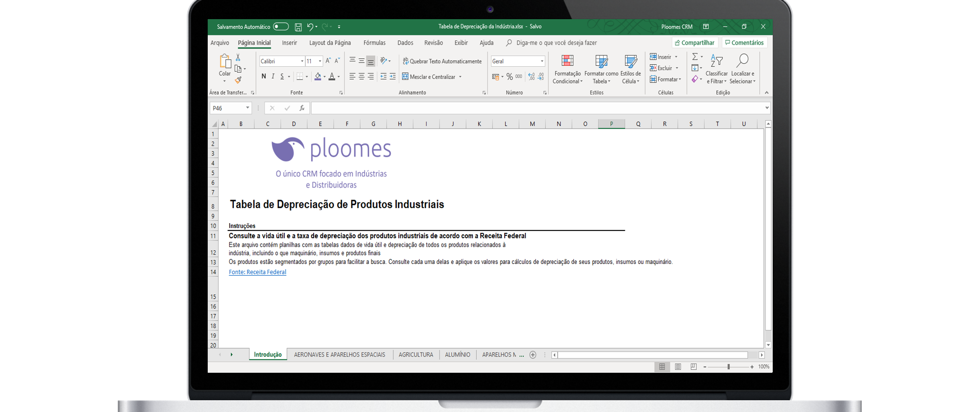Screen dimensions: 980x412
Task: Toggle Quebrar Texto Automaticamente
Action: pyautogui.click(x=442, y=61)
